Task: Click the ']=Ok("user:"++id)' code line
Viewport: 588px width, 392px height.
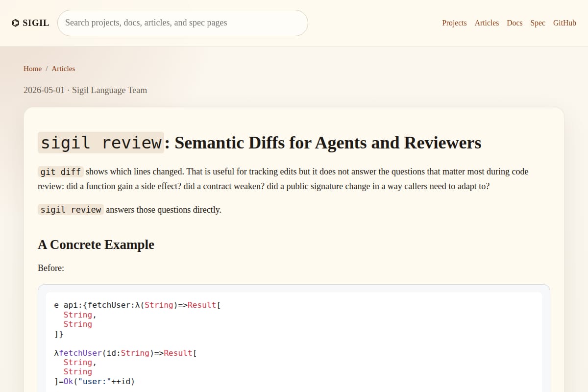Action: point(94,381)
